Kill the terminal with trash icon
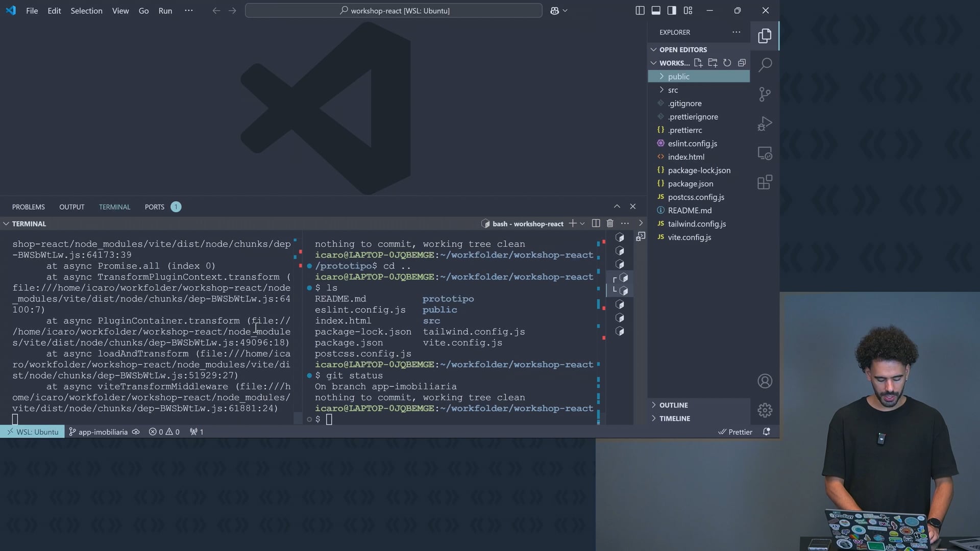The width and height of the screenshot is (980, 551). click(x=610, y=223)
